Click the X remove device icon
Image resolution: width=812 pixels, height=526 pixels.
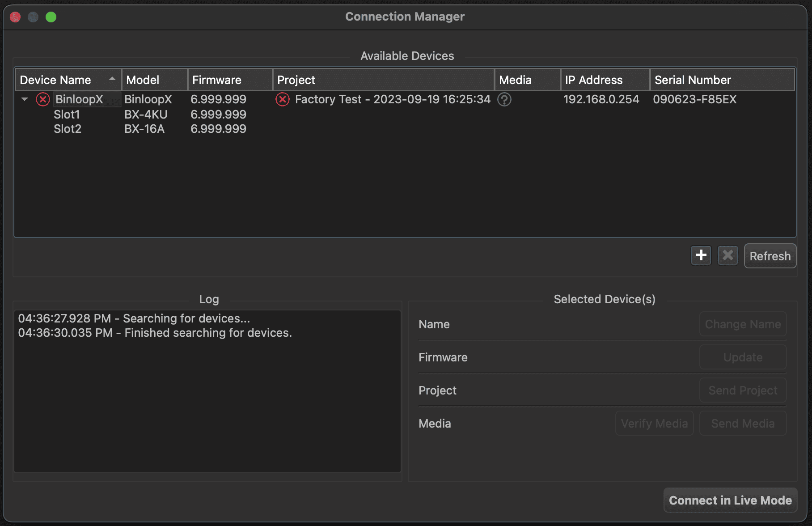pyautogui.click(x=727, y=255)
